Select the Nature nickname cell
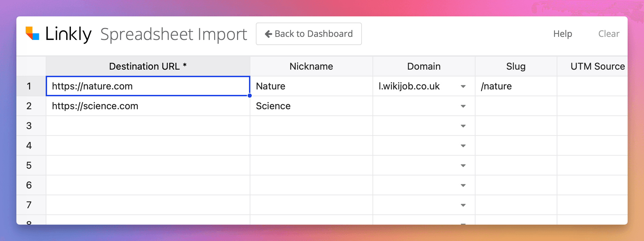 (311, 86)
